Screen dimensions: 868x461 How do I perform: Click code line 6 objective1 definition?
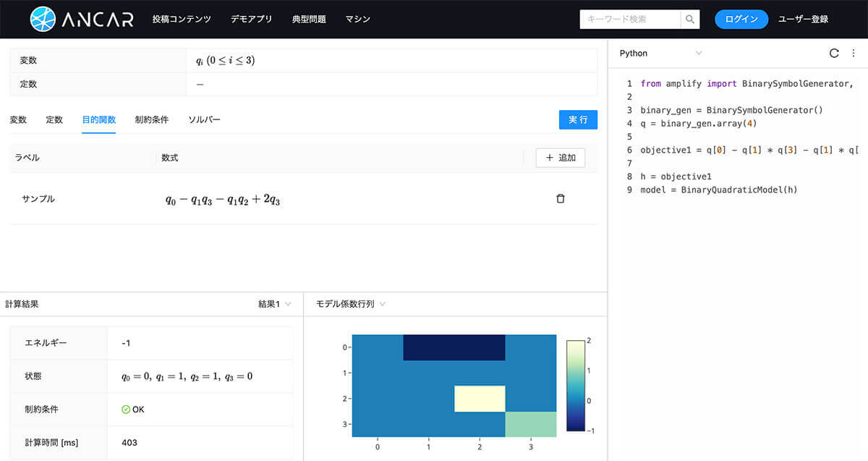[x=749, y=151]
